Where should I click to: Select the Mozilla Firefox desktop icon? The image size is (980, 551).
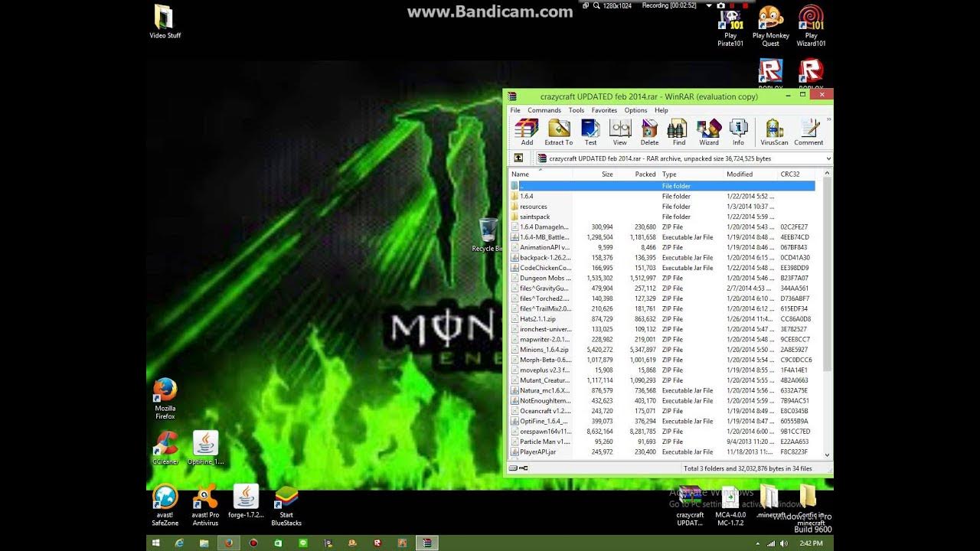165,399
